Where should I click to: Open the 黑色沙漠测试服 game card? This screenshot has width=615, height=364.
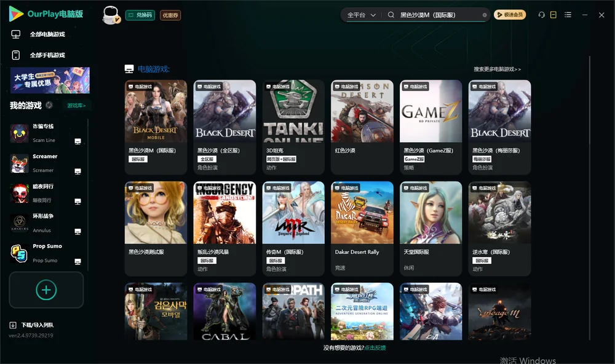(x=156, y=229)
